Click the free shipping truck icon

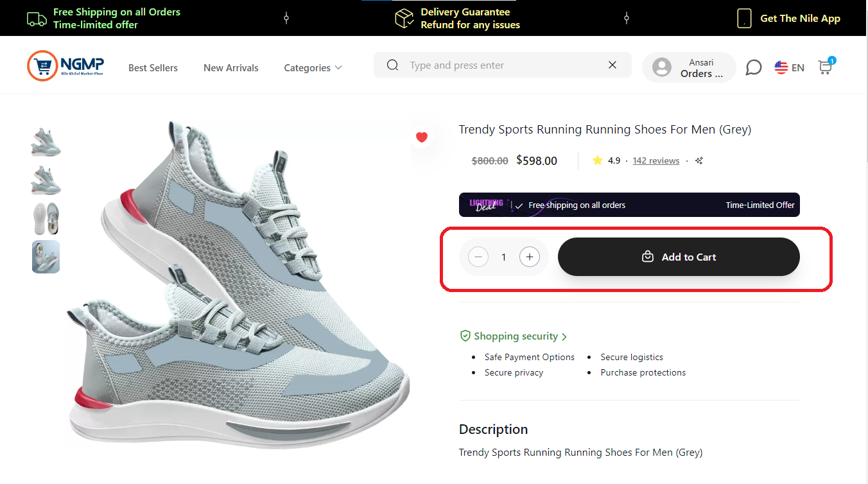[x=37, y=19]
